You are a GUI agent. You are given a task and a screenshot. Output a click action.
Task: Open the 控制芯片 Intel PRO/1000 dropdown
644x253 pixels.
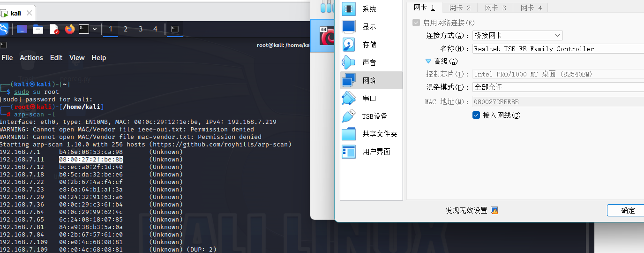[558, 74]
